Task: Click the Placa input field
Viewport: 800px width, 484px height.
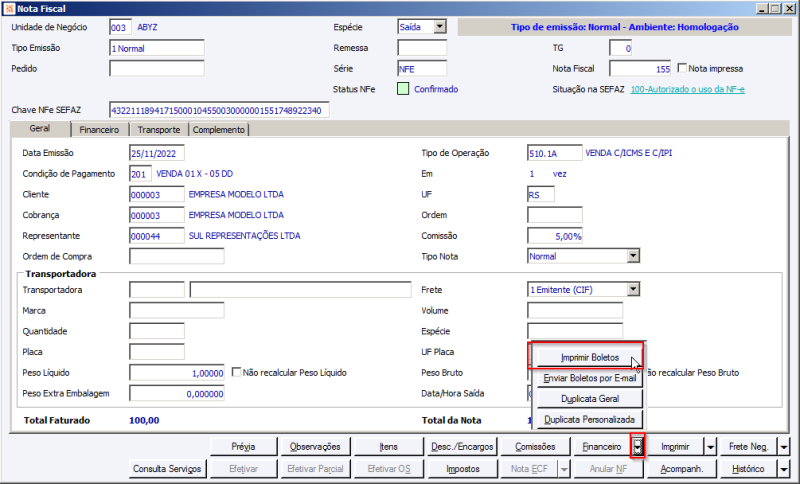Action: click(x=157, y=352)
